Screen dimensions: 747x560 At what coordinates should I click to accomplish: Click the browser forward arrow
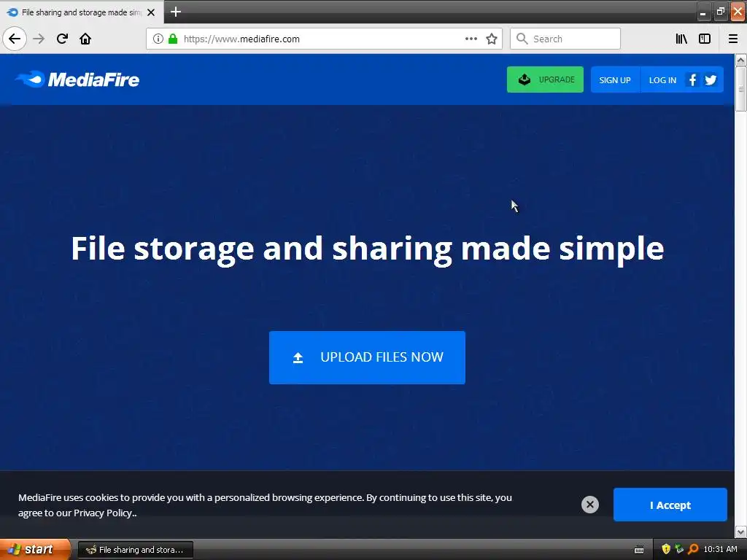39,39
